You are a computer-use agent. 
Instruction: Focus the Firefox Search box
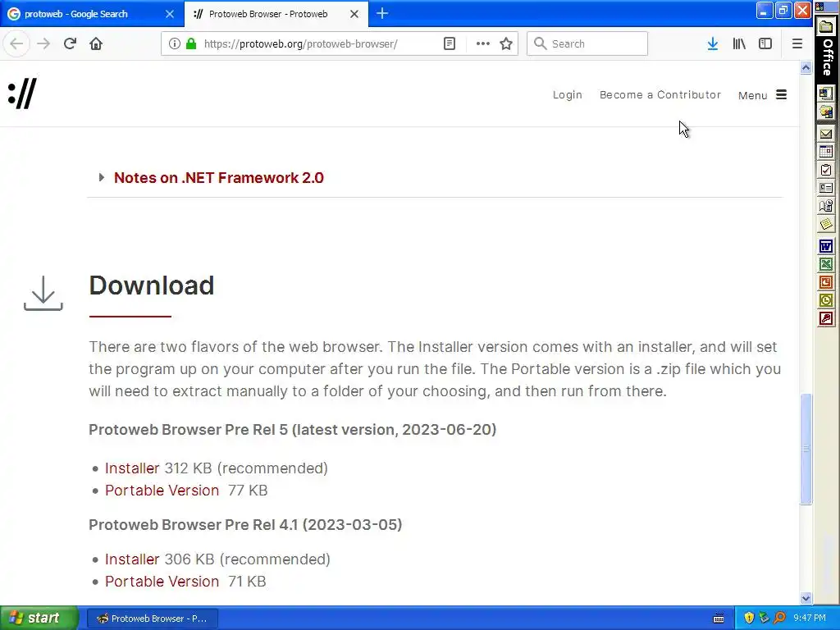[587, 43]
